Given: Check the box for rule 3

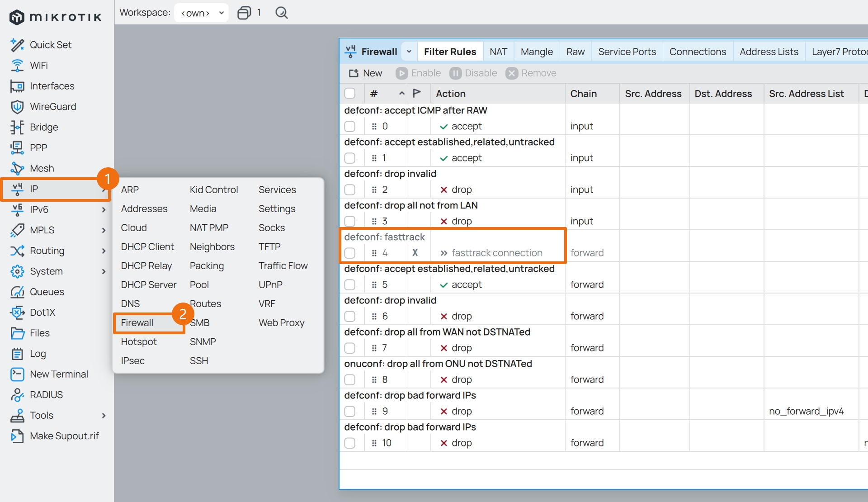Looking at the screenshot, I should pos(350,221).
